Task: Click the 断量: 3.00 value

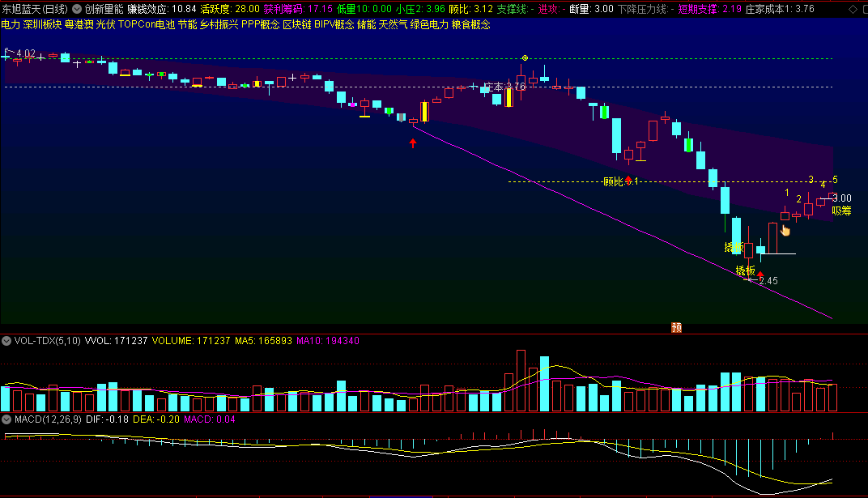Action: click(591, 9)
